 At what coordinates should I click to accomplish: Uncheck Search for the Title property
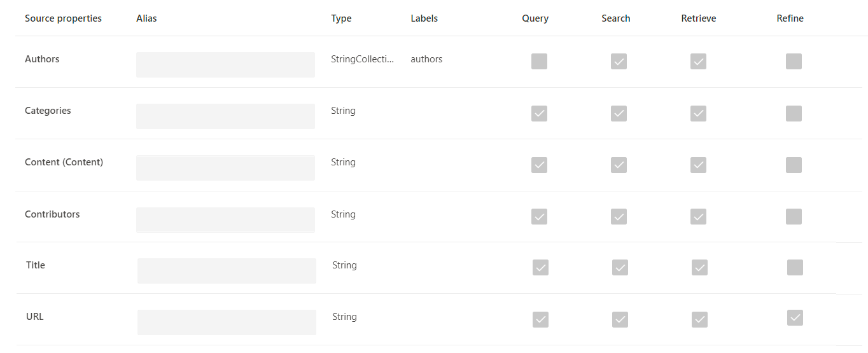pos(620,267)
